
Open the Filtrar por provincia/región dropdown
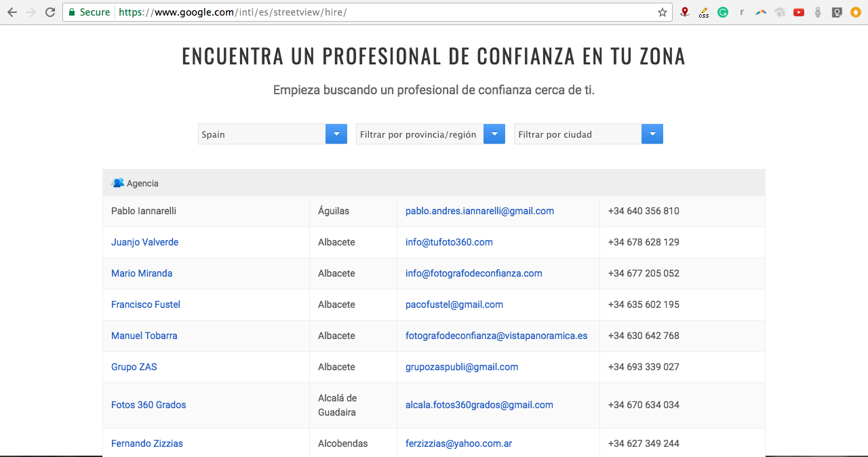click(x=431, y=134)
